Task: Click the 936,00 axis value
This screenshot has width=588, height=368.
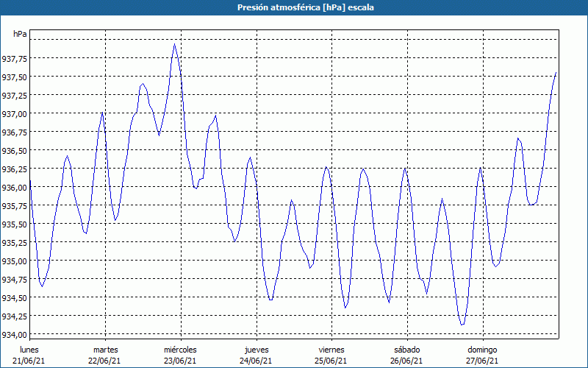Action: (14, 187)
